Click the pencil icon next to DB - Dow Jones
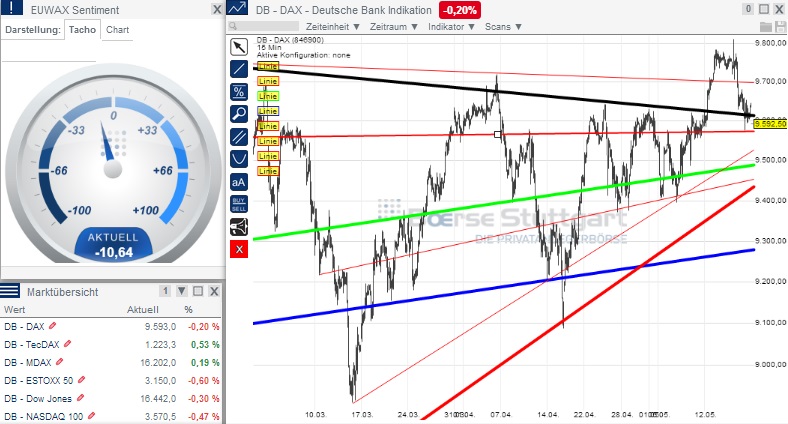This screenshot has width=788, height=424. click(80, 398)
